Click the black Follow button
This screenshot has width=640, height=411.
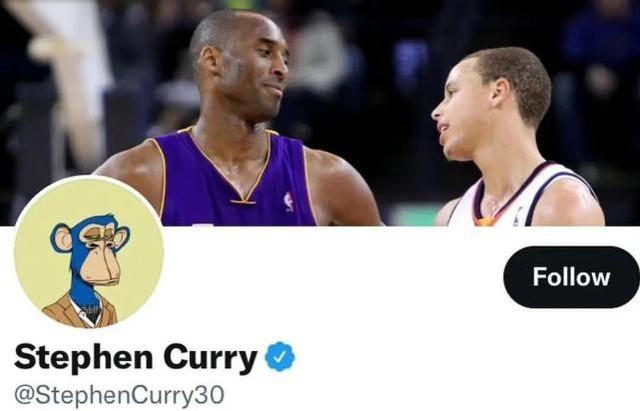[x=571, y=277]
